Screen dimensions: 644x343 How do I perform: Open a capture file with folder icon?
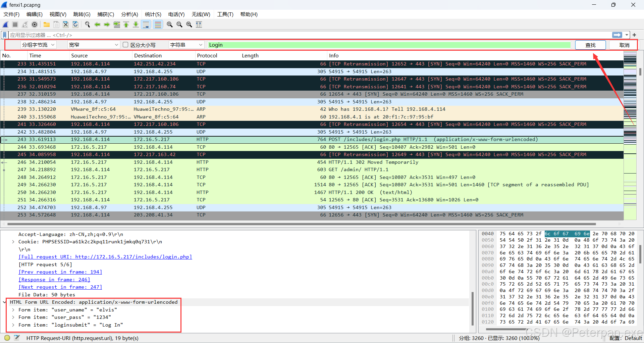[x=47, y=24]
